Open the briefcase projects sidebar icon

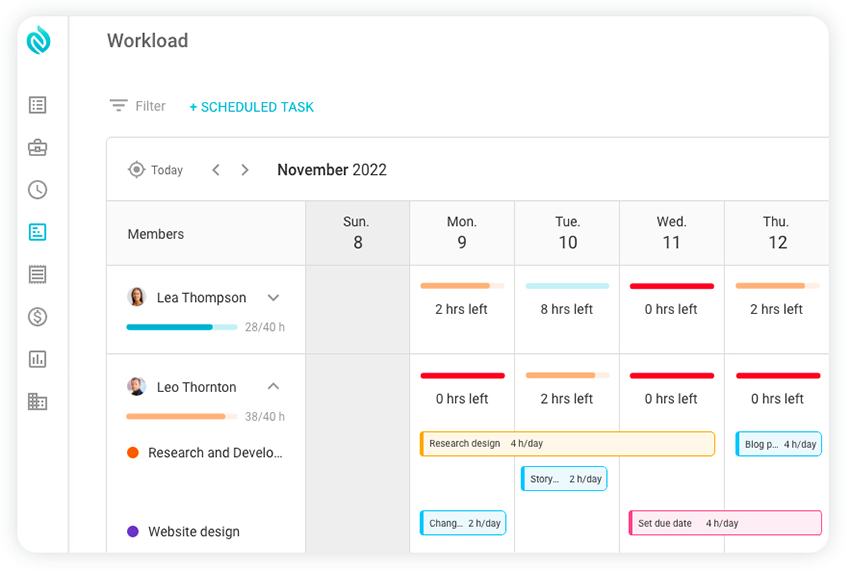click(x=37, y=147)
